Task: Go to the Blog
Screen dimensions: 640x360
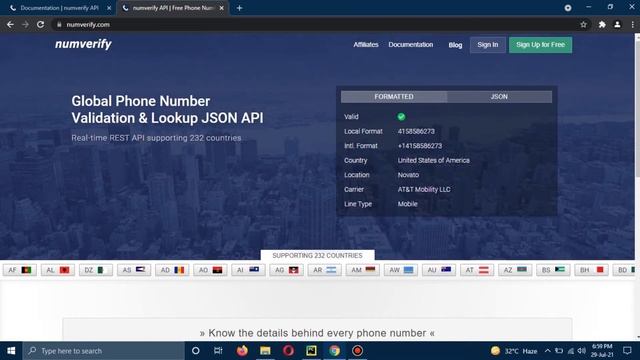Action: (455, 45)
